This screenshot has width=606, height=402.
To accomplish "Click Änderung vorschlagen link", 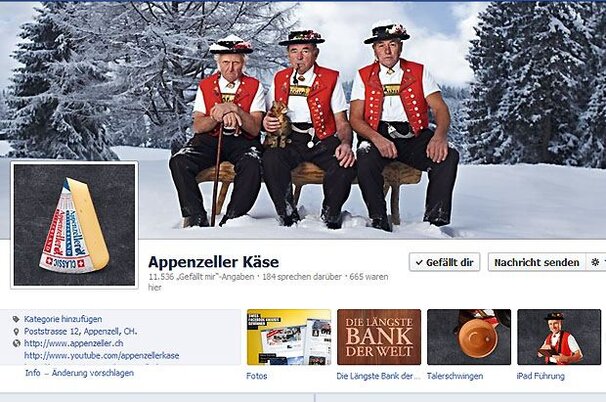I will click(93, 373).
